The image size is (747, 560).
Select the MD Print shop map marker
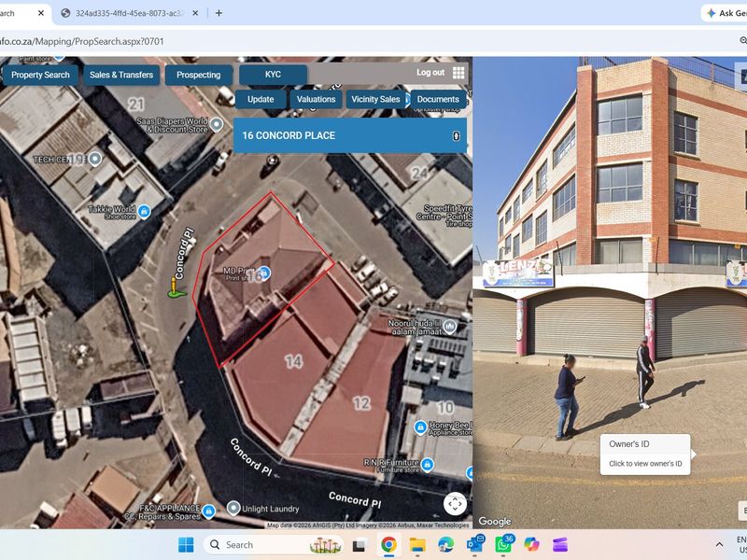click(x=264, y=273)
